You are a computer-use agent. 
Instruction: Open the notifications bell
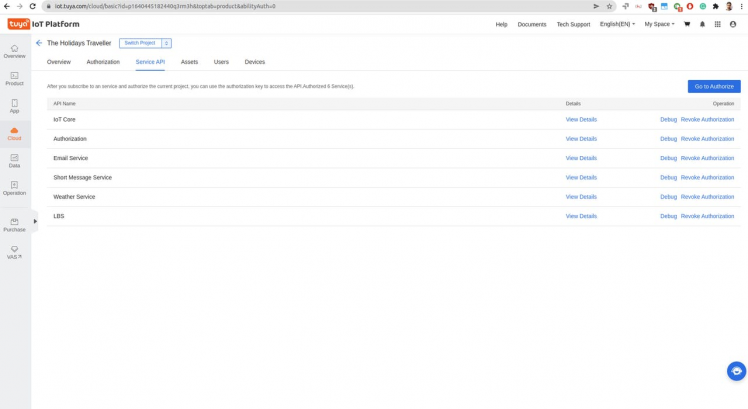click(702, 24)
